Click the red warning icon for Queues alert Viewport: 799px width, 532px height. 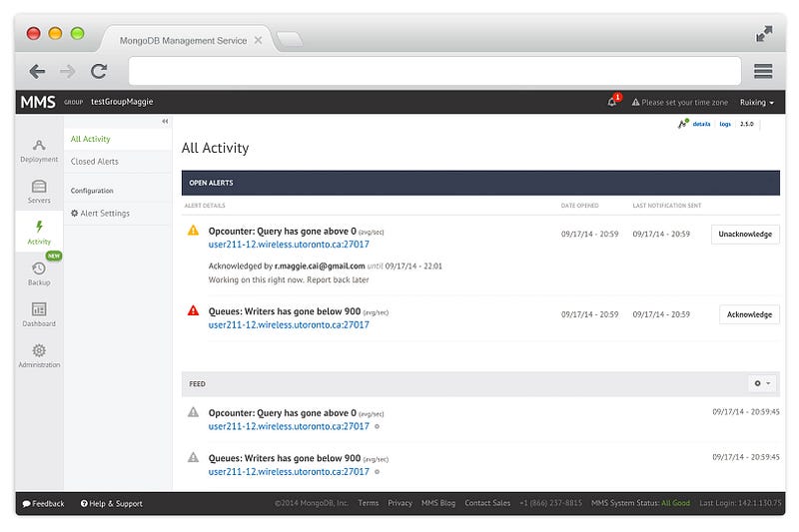[193, 310]
